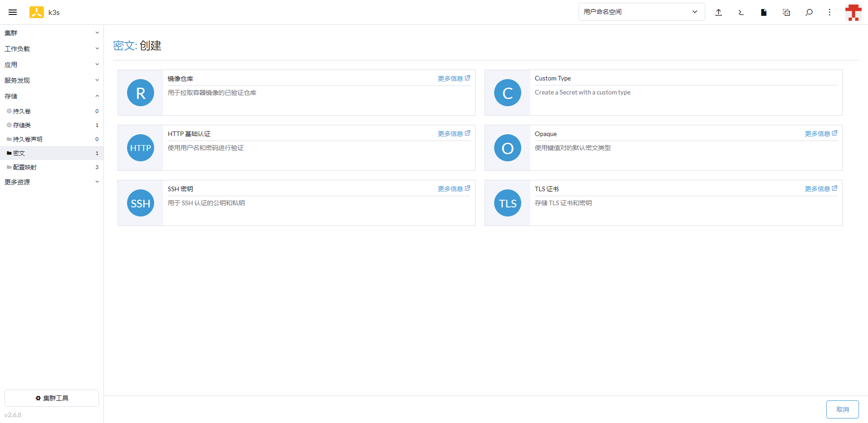Expand the 更多资源 sidebar group
The image size is (868, 423).
click(52, 182)
